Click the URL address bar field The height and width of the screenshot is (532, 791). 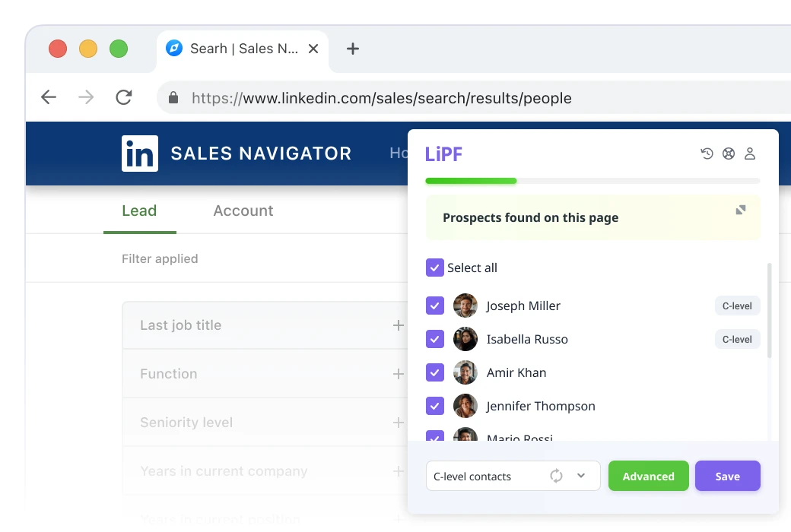(x=474, y=97)
